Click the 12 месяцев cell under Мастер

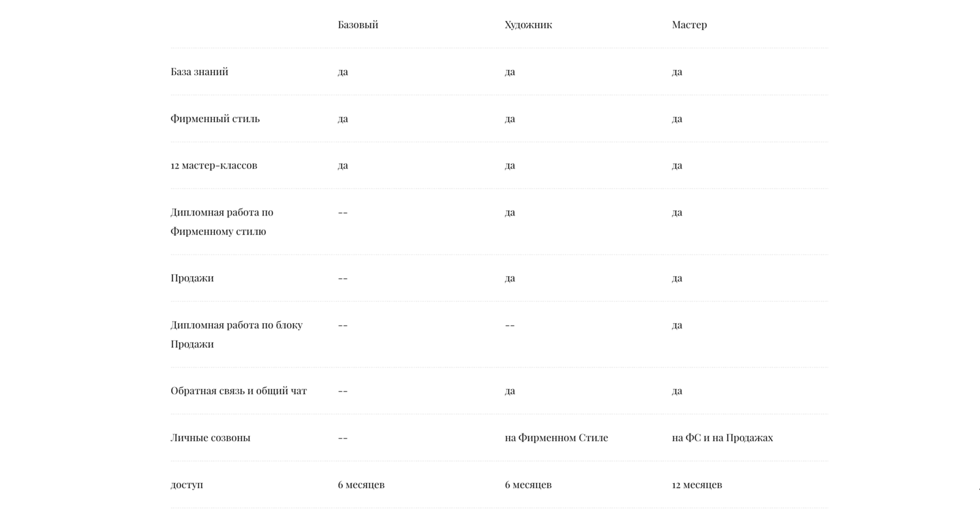tap(696, 485)
